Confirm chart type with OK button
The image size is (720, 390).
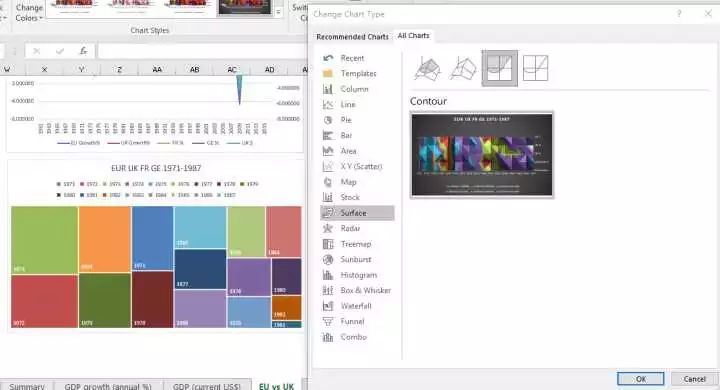pyautogui.click(x=641, y=379)
